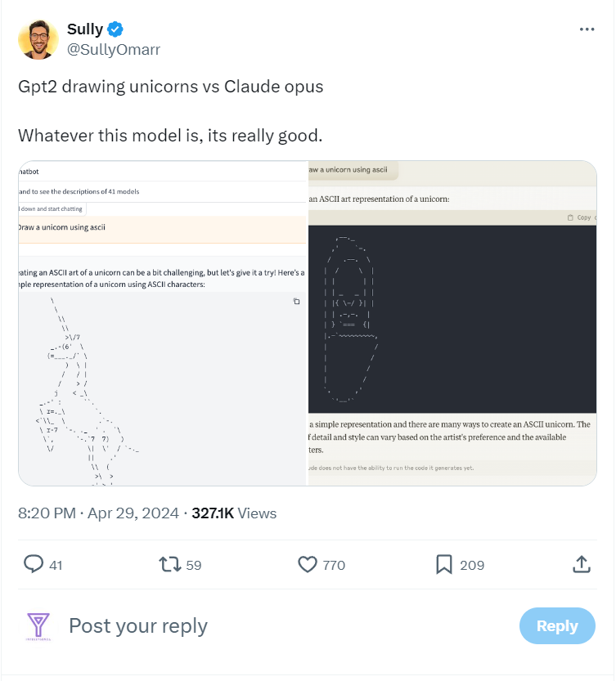Open the three-dot more options menu
The image size is (616, 681).
[x=587, y=29]
